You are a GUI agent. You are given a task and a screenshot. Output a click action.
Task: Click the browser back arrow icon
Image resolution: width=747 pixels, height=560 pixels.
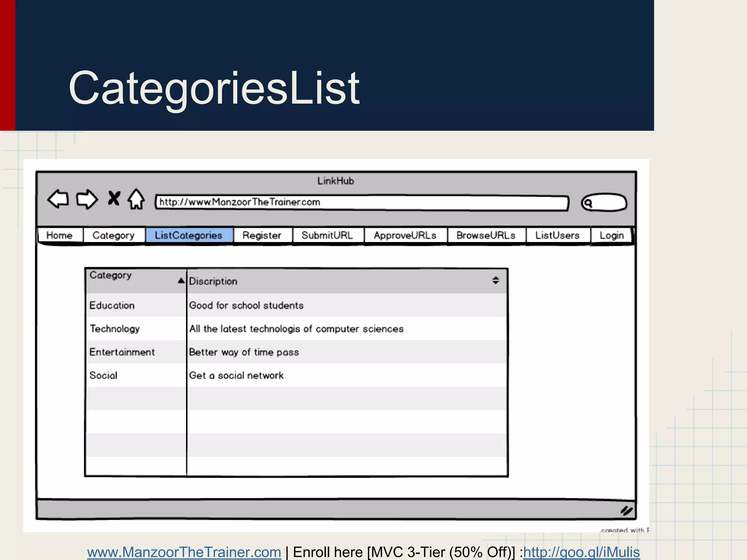pos(58,199)
